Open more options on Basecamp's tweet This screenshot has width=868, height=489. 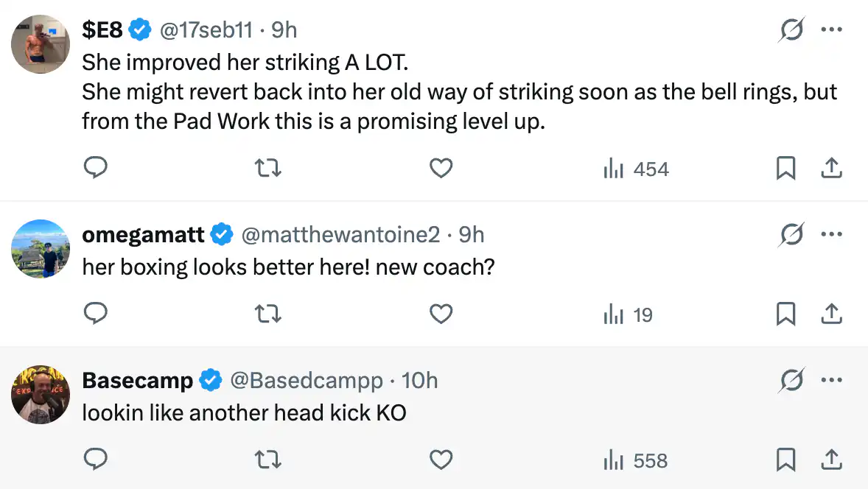coord(831,381)
